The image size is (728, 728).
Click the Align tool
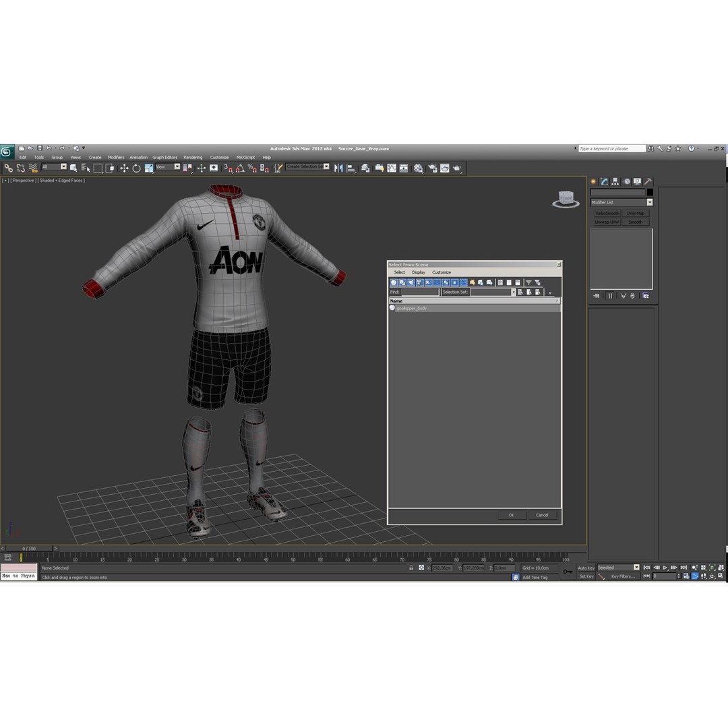point(351,168)
